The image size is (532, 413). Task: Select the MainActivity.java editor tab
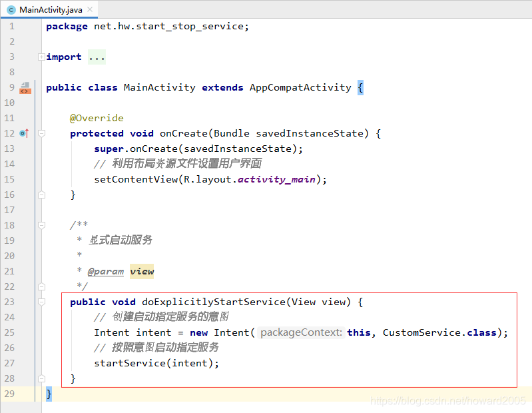pos(49,9)
